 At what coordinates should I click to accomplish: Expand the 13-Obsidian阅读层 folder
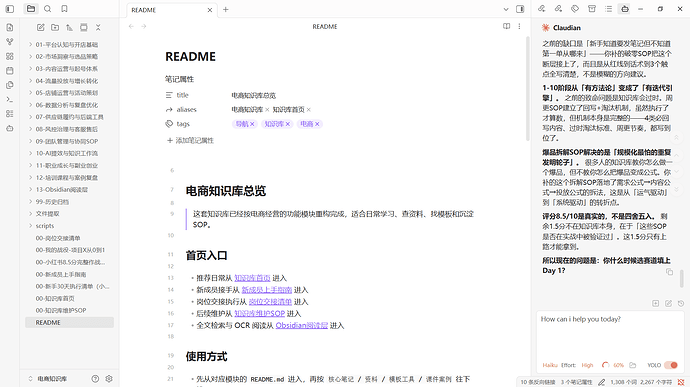pyautogui.click(x=30, y=189)
